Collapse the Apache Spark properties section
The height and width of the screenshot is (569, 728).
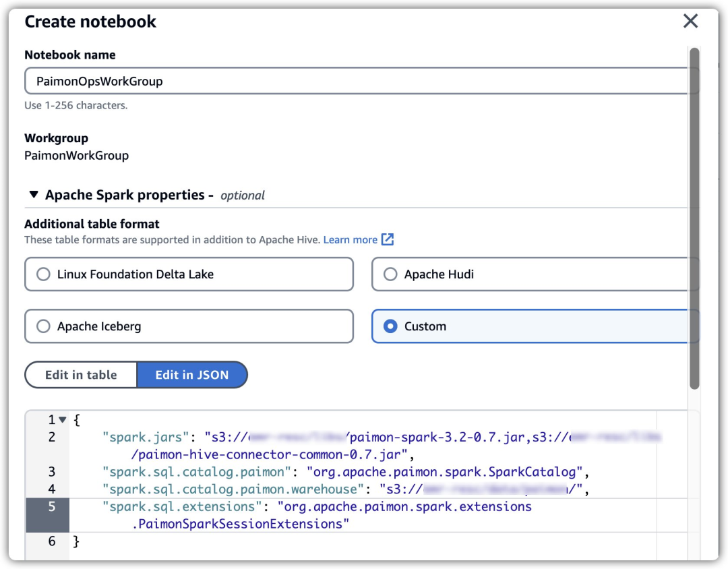tap(34, 194)
